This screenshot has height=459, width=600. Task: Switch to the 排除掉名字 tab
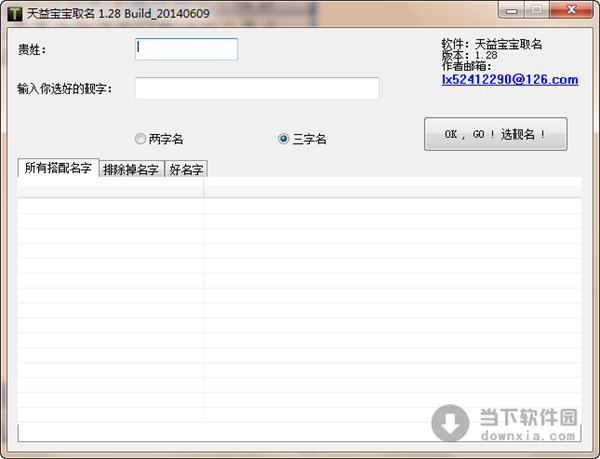click(131, 169)
